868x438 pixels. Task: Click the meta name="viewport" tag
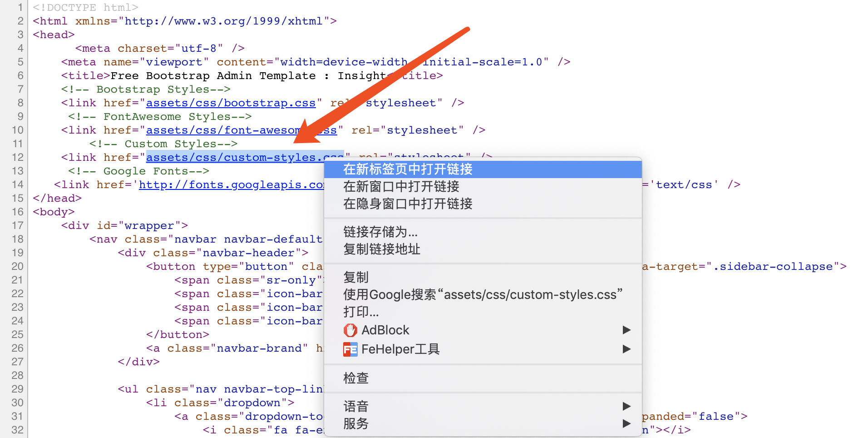coord(316,62)
